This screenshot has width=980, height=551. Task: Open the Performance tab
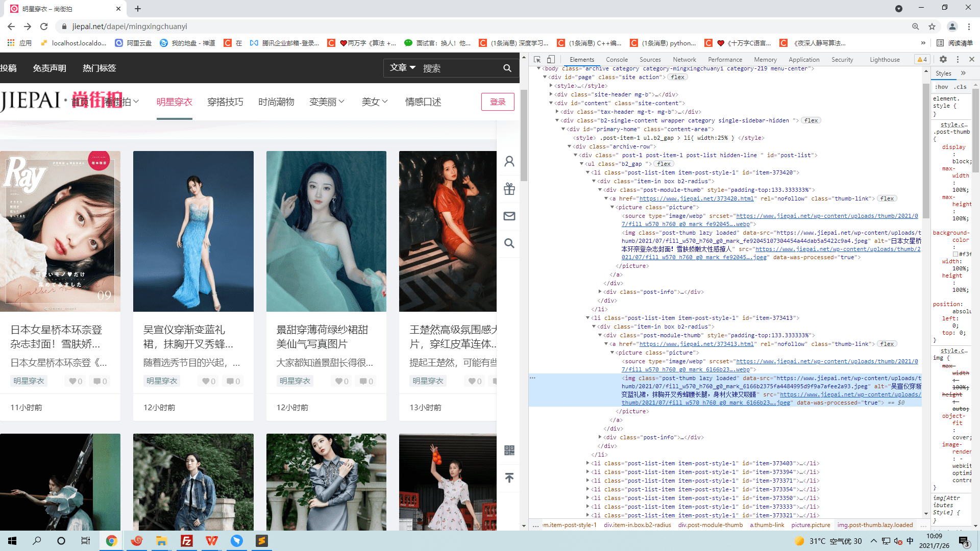tap(725, 60)
